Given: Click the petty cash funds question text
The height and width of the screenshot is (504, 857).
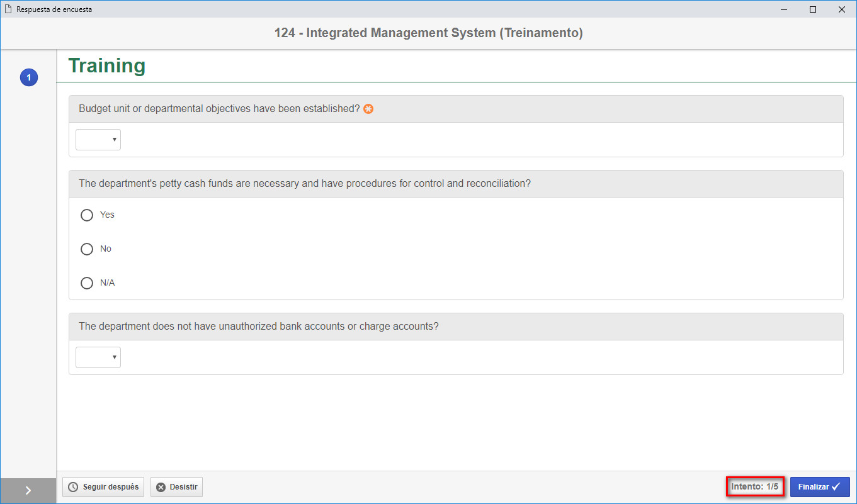Looking at the screenshot, I should 305,184.
